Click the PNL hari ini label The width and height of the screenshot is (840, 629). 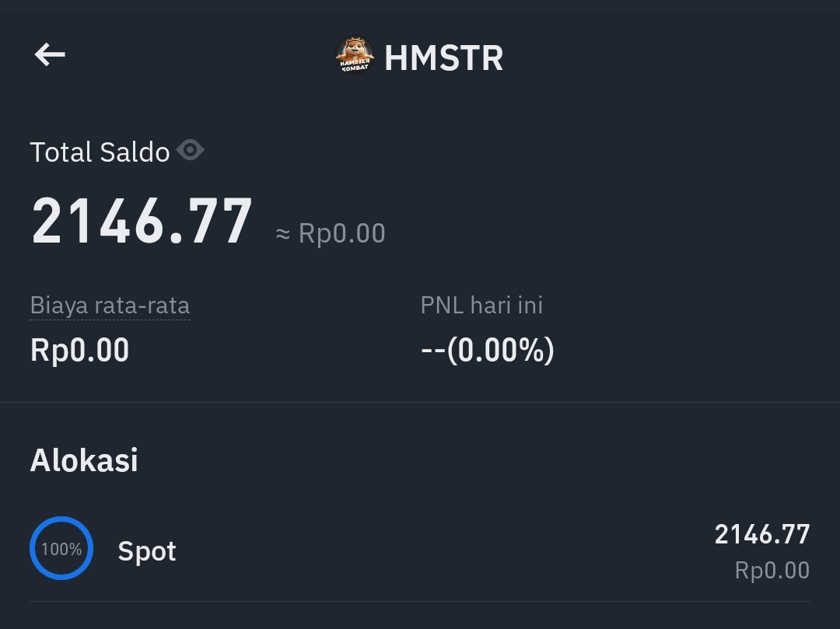coord(481,305)
